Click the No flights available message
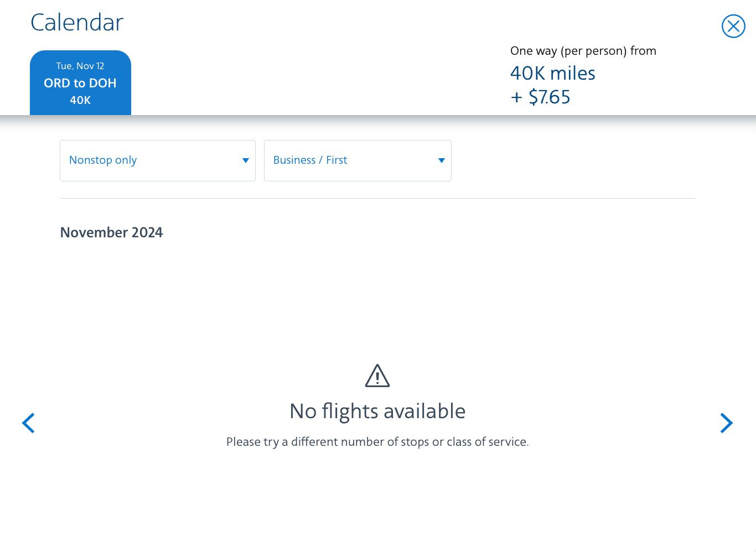Viewport: 756px width, 552px height. tap(377, 410)
